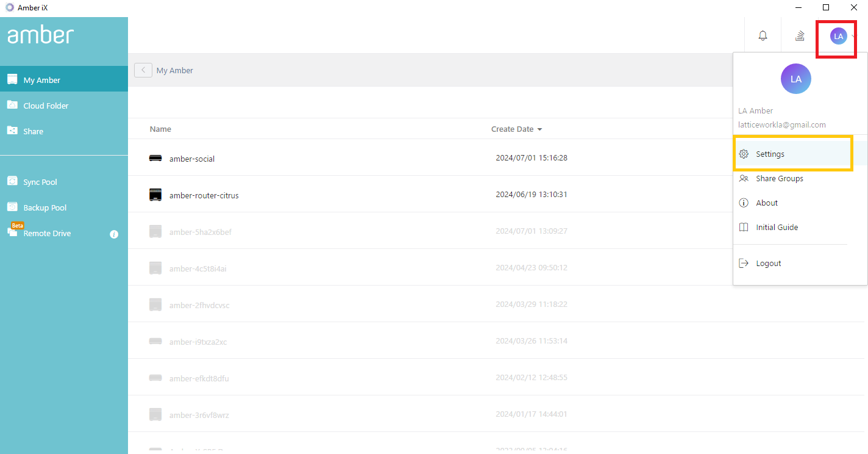
Task: Click the LA Amber account name
Action: (x=755, y=110)
